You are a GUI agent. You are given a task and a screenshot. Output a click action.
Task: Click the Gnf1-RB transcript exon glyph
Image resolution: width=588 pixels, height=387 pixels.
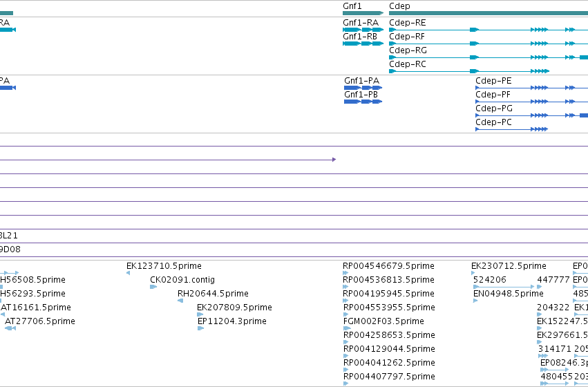tap(363, 44)
